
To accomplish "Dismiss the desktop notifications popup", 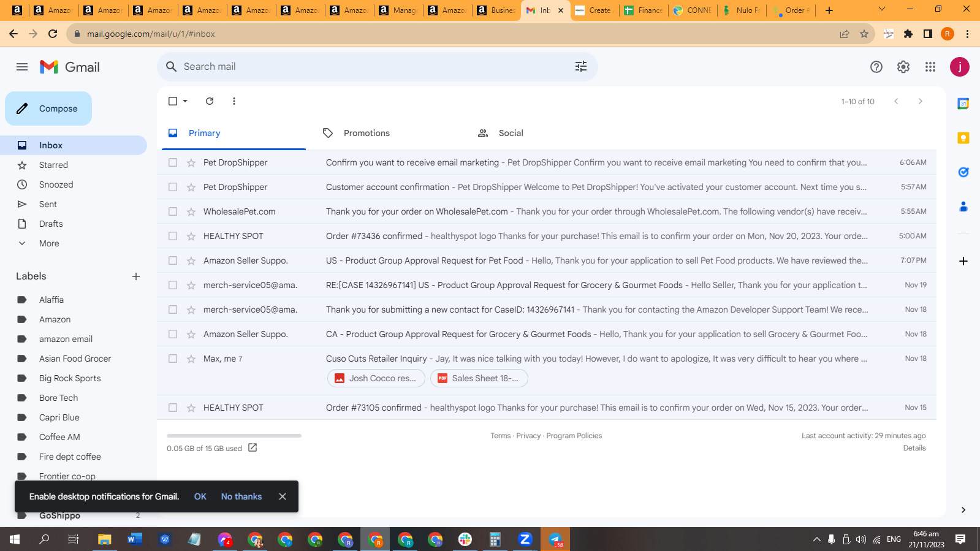I will coord(283,496).
